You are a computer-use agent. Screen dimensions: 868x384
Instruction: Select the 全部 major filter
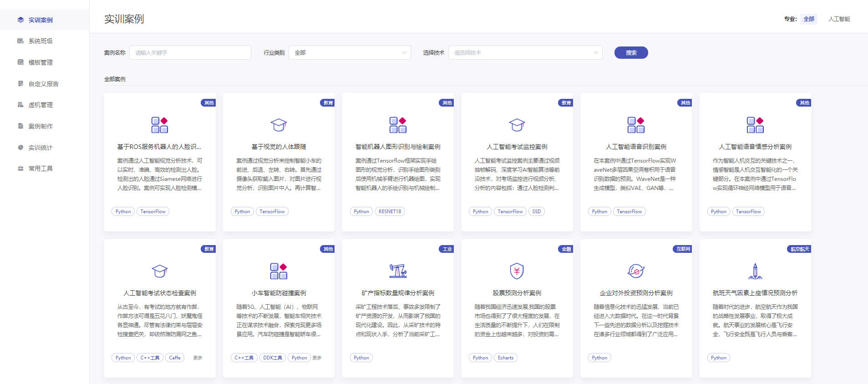[x=808, y=19]
